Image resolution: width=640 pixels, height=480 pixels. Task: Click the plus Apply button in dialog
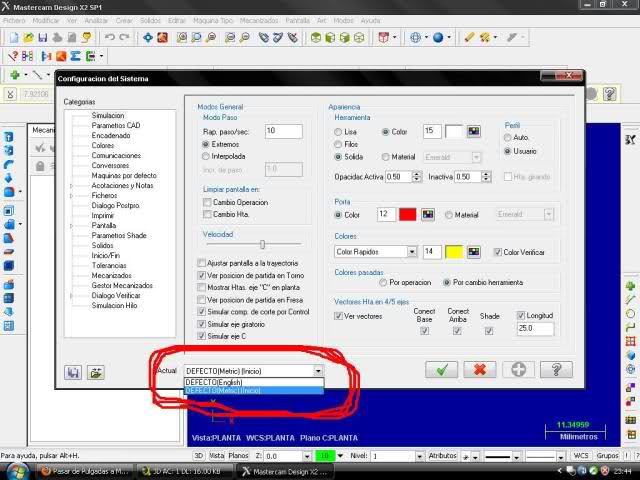point(518,370)
